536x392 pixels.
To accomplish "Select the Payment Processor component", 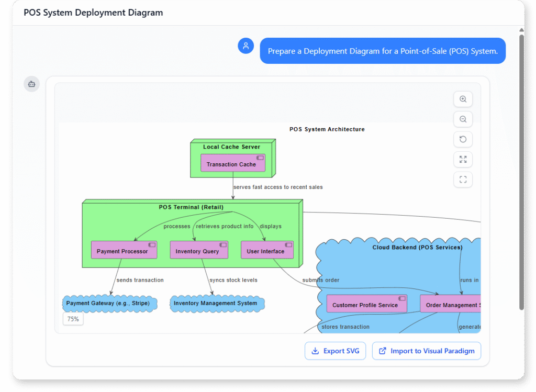I will click(124, 250).
